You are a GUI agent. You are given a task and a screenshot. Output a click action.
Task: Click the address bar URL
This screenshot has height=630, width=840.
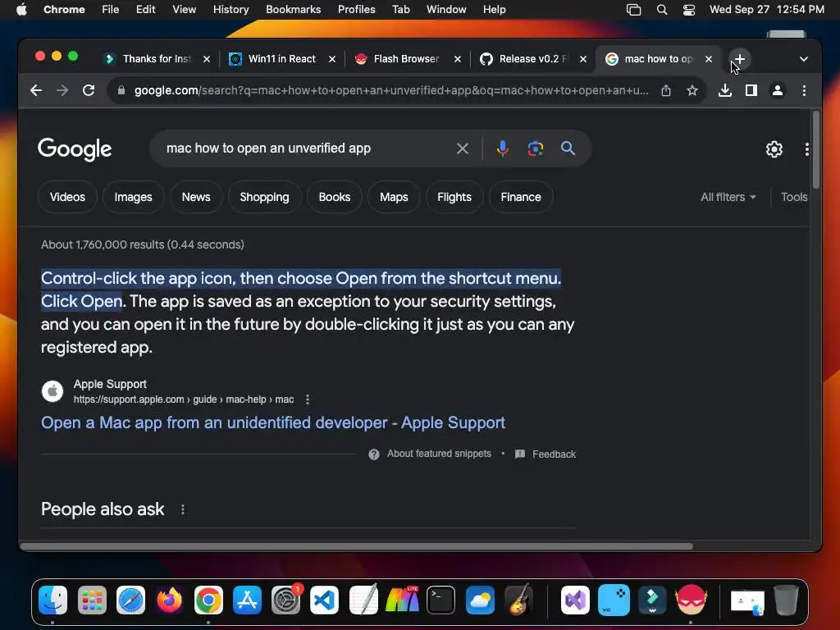pyautogui.click(x=391, y=90)
